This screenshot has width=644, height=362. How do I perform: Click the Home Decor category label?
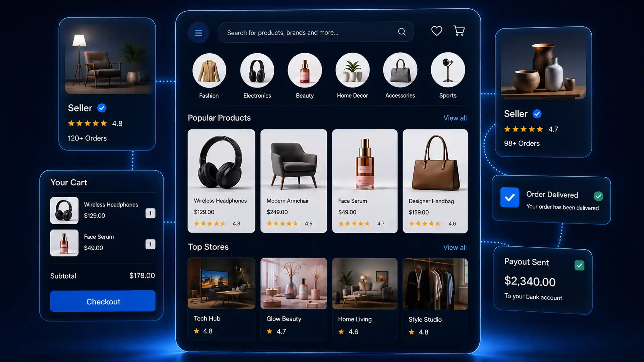point(352,96)
